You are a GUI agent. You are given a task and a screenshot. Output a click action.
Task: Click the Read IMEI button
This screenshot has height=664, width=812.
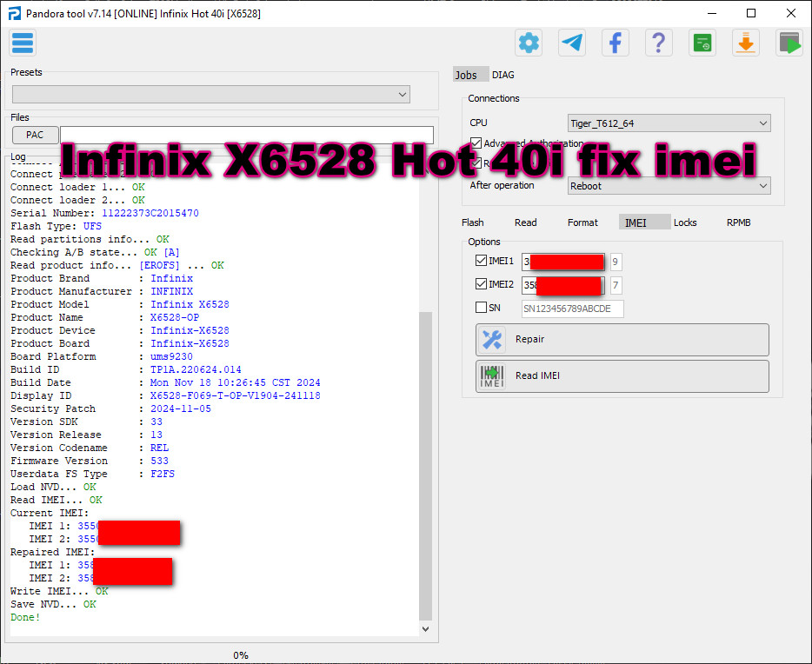point(622,376)
